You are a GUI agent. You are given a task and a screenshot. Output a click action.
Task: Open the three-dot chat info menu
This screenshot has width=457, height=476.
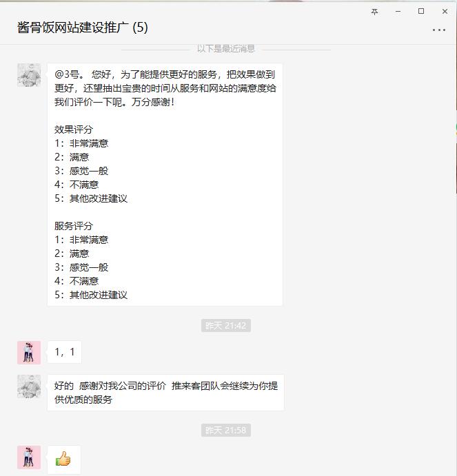point(439,30)
